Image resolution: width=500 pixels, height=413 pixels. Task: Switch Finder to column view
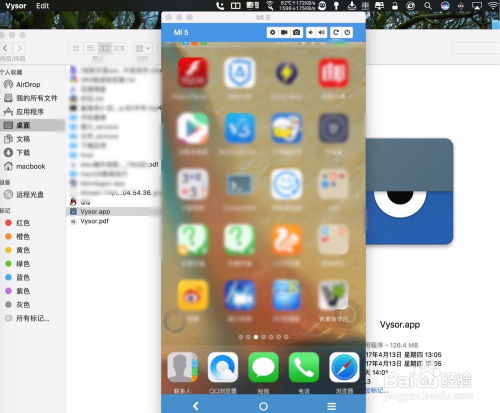(x=105, y=48)
